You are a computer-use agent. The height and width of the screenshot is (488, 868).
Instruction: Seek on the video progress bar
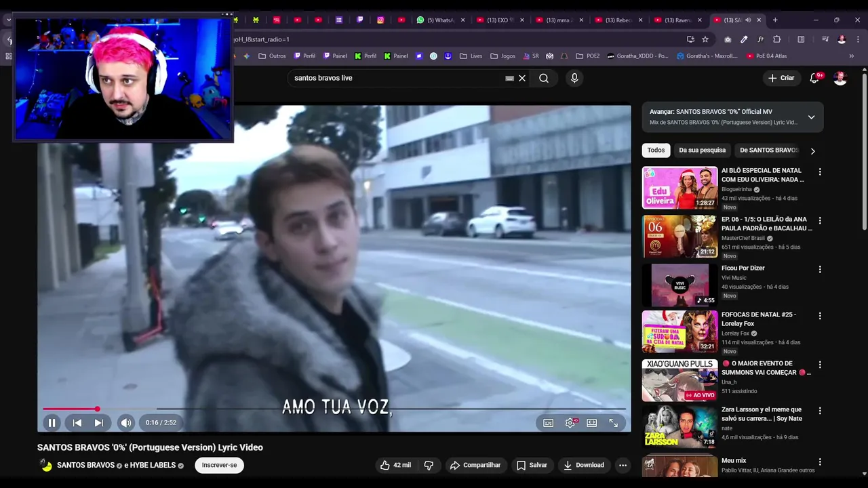coord(334,409)
